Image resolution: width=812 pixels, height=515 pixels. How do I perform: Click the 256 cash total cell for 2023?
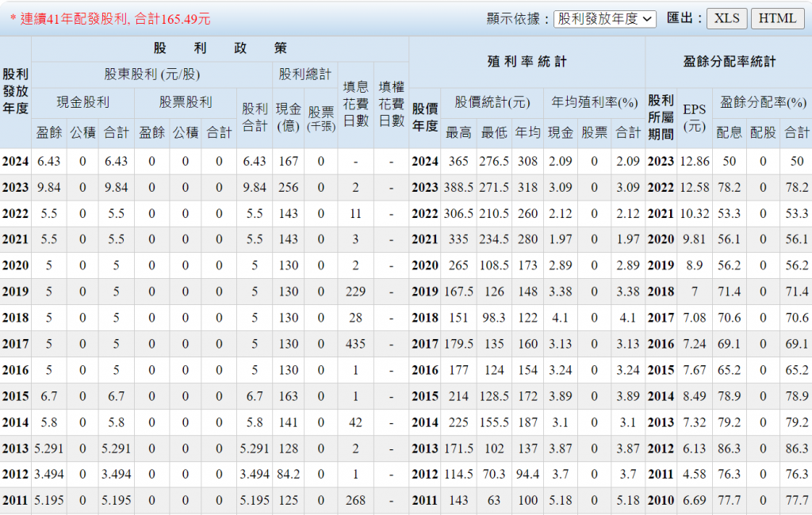coord(288,188)
